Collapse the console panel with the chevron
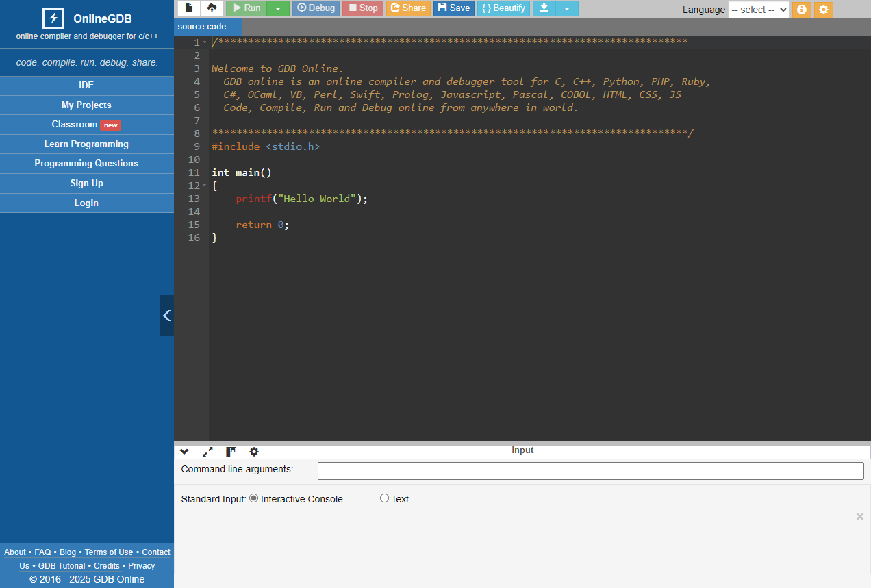 click(184, 451)
